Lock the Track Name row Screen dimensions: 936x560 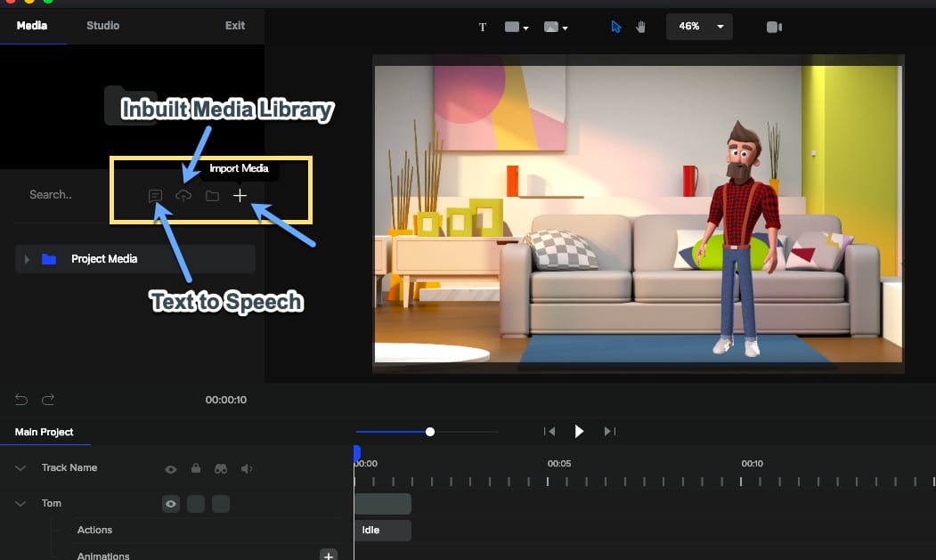point(195,467)
